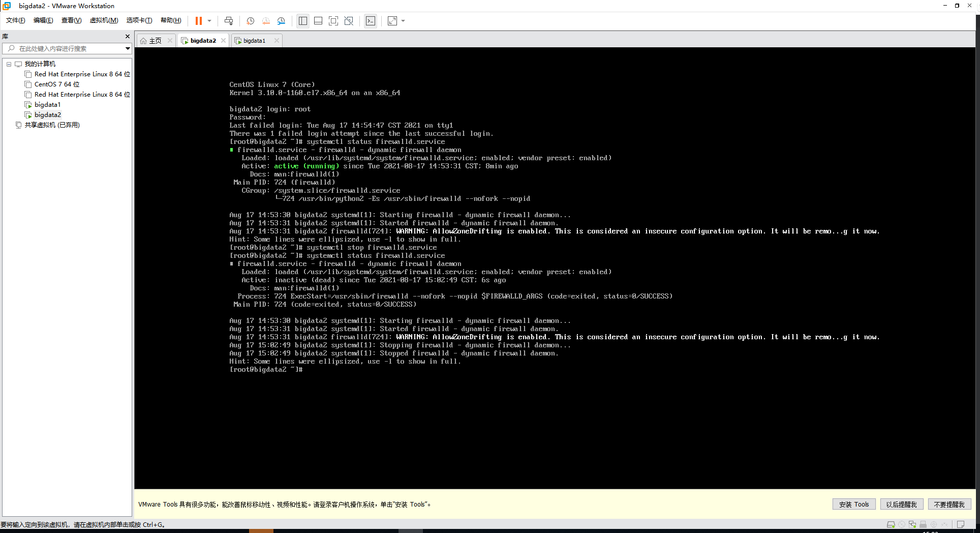This screenshot has height=533, width=980.
Task: Click the network adapter status icon
Action: [913, 524]
